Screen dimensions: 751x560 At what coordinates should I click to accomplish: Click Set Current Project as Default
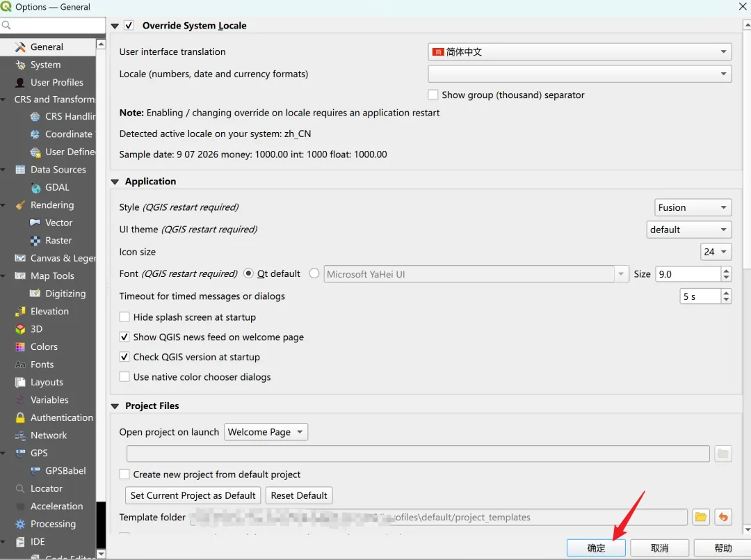point(193,495)
